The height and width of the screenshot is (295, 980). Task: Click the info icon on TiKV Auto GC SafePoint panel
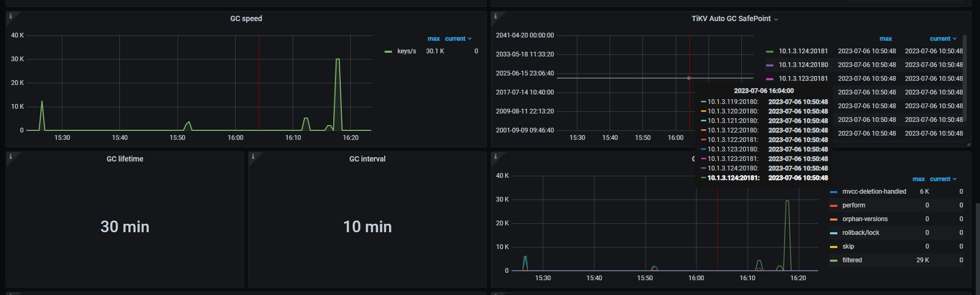(x=495, y=16)
